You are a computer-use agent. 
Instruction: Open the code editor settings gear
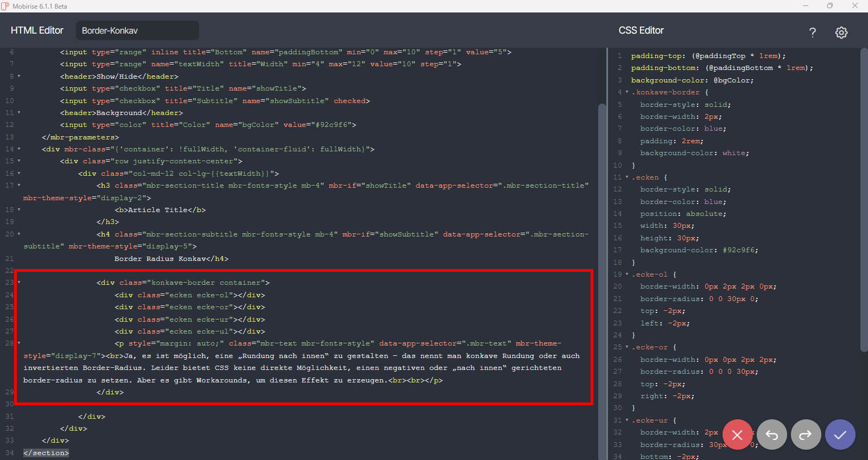pos(841,33)
